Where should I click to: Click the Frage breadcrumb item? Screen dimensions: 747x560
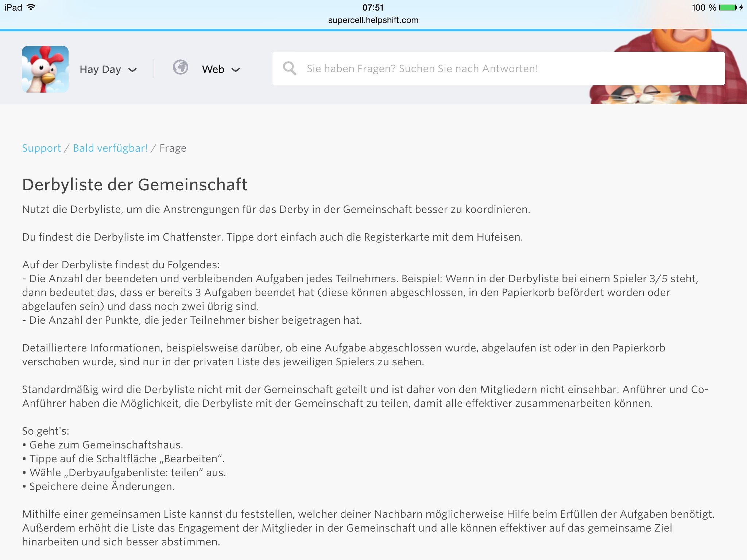tap(173, 148)
